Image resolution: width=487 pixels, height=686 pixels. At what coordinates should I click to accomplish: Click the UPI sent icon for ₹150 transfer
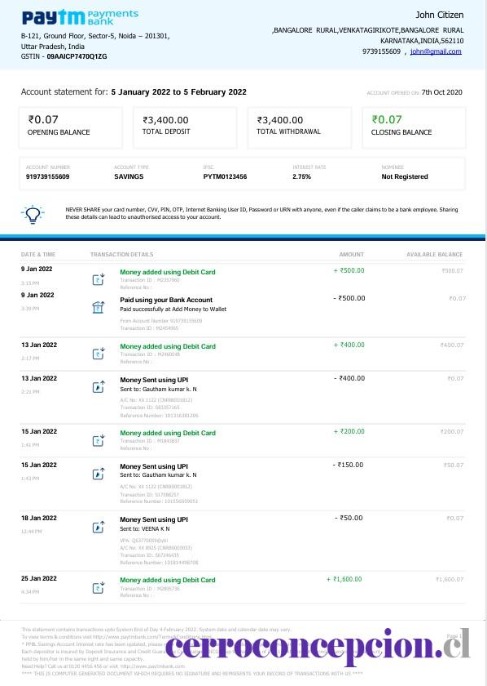(98, 474)
